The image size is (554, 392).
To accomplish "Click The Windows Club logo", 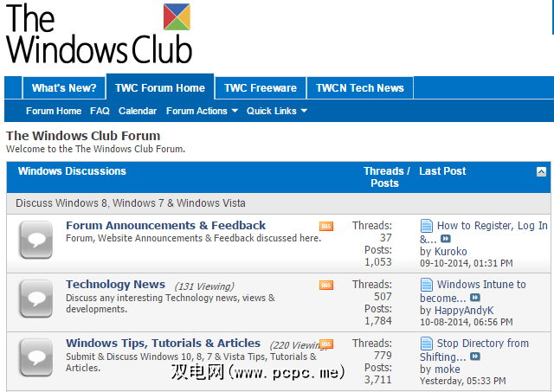I will [x=99, y=34].
